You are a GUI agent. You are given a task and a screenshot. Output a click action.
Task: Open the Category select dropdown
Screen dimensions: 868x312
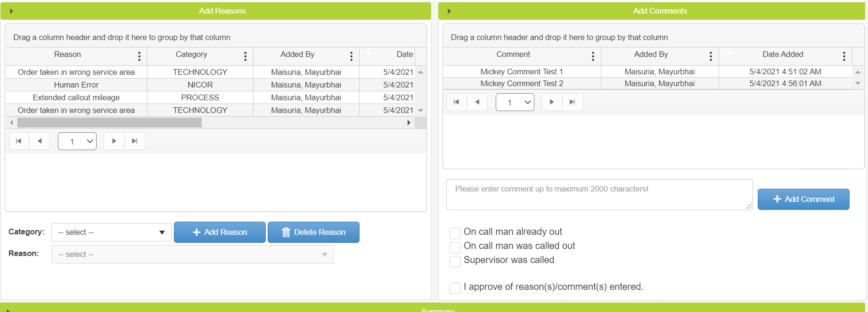click(111, 232)
